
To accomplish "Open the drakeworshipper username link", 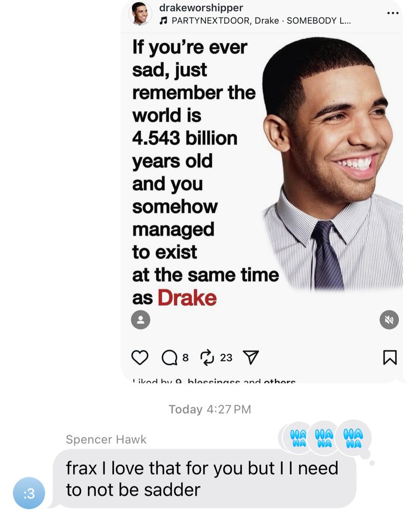I will point(201,8).
